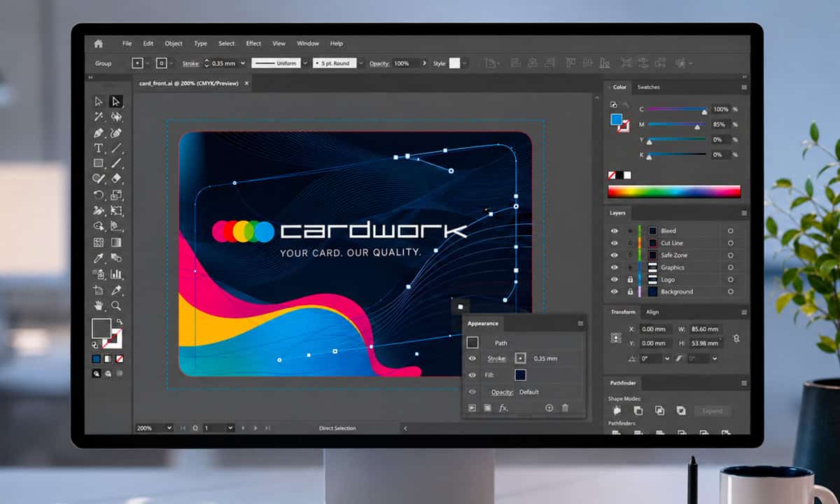Open the 200% zoom level dropdown
The image size is (840, 504).
169,428
